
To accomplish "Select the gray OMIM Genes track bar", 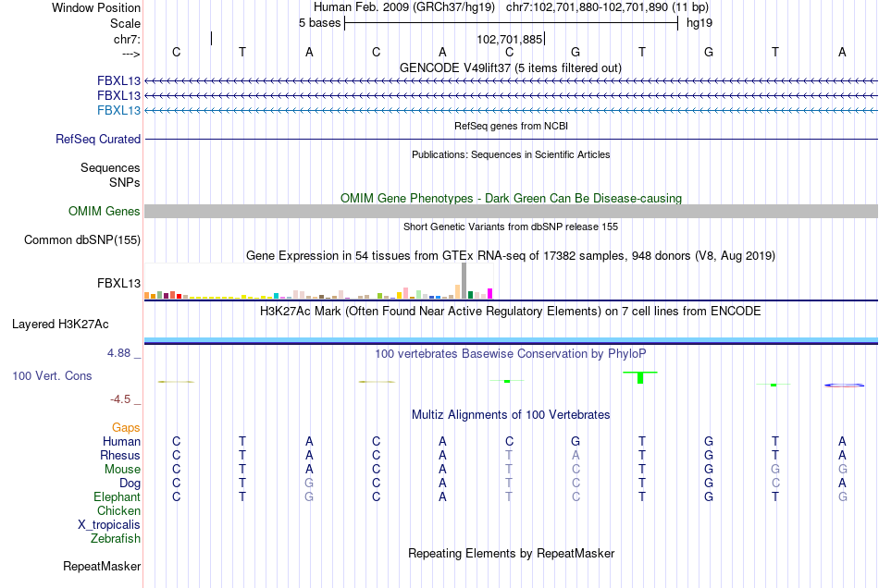I will [511, 211].
